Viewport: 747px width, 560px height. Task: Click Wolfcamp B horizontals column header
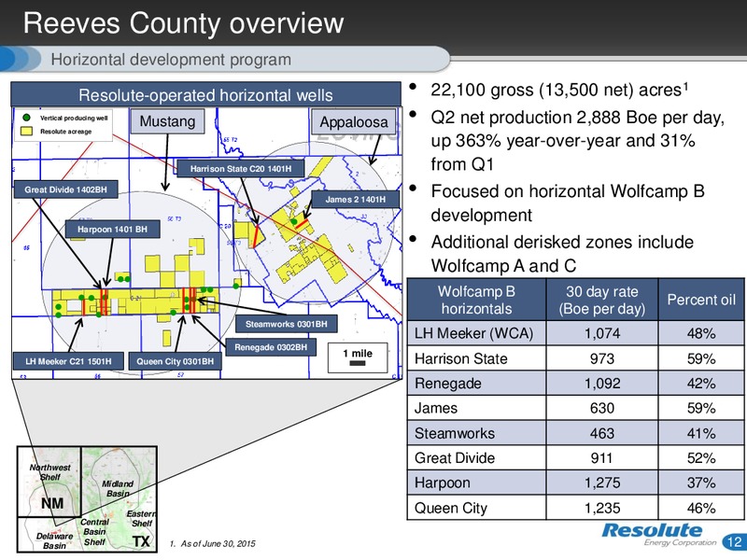point(476,300)
